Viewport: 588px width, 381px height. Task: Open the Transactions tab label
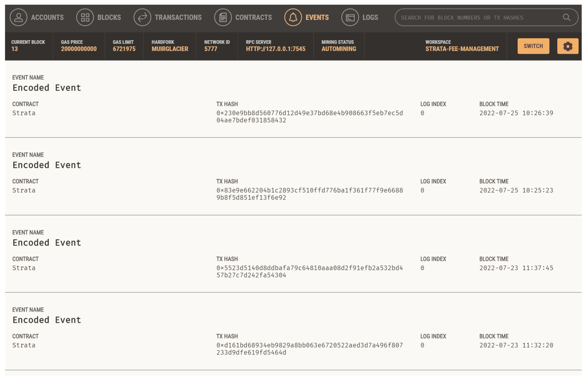click(x=178, y=17)
